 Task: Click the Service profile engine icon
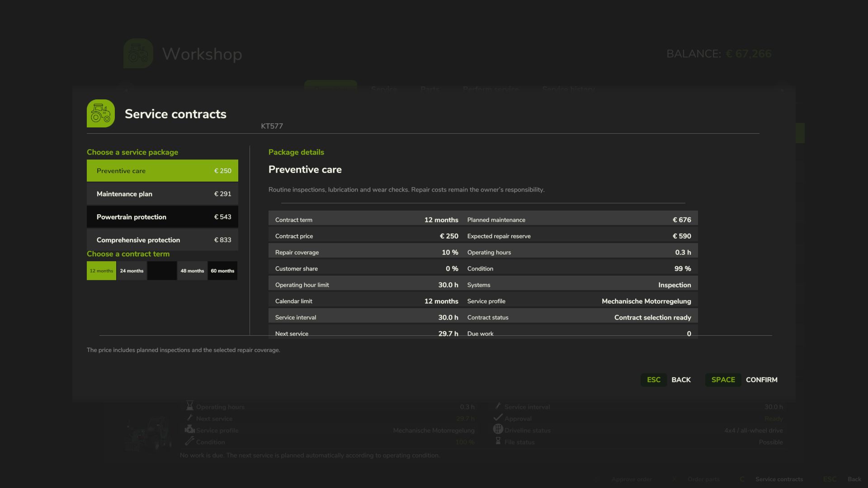pos(190,430)
